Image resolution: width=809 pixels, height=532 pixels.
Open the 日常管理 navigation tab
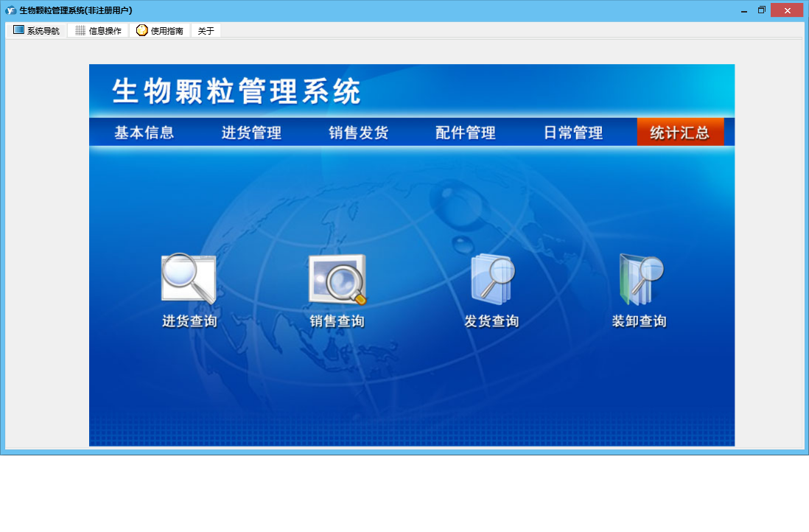click(573, 133)
